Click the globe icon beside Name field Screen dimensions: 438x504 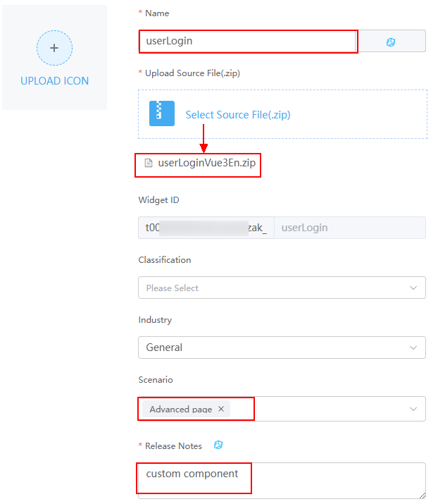391,42
